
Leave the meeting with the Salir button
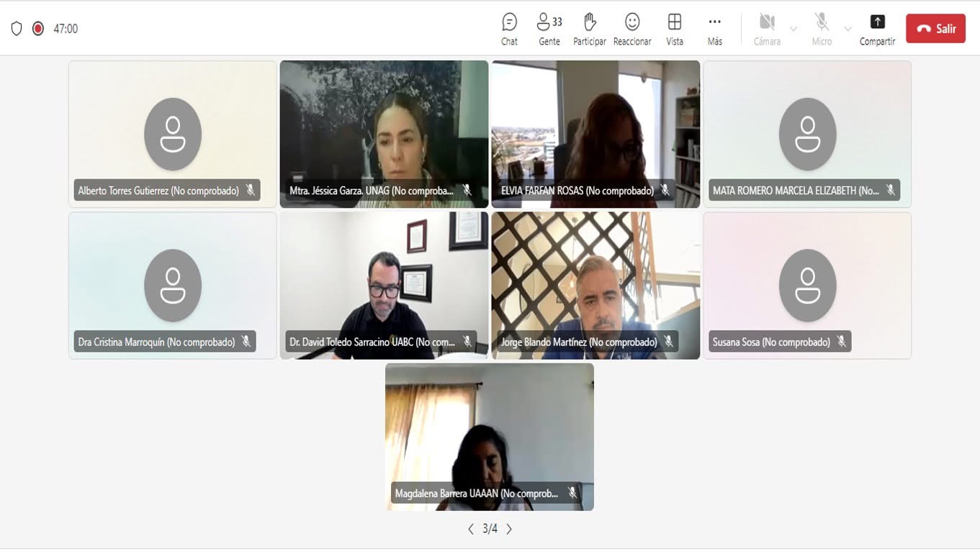click(935, 29)
